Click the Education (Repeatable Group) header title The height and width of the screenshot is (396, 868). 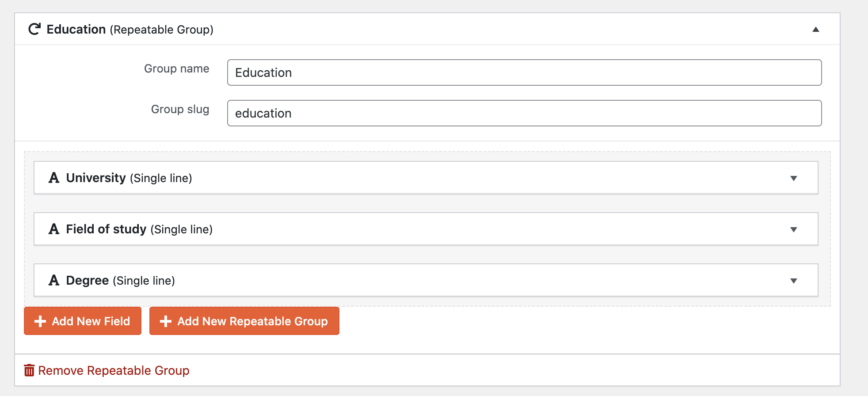coord(130,29)
